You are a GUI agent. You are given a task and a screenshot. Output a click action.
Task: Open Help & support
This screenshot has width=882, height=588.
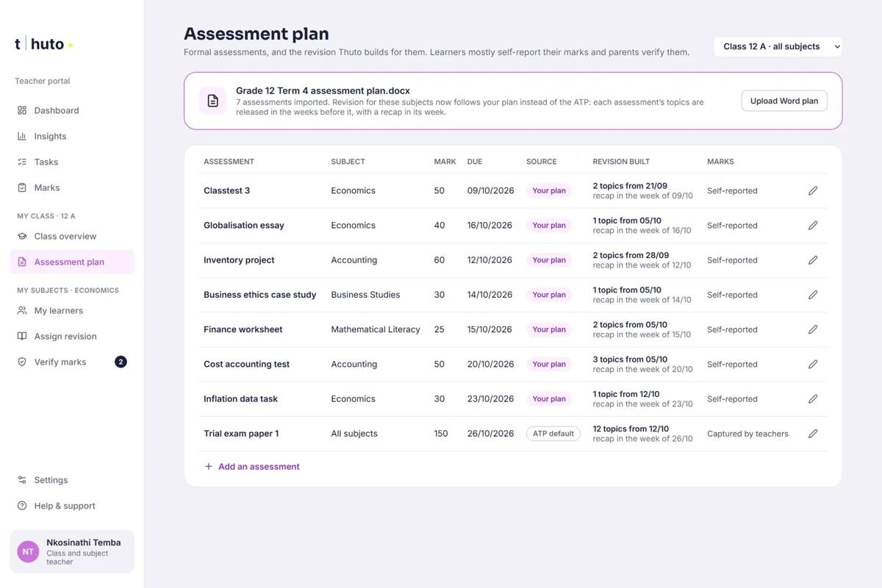(x=72, y=506)
